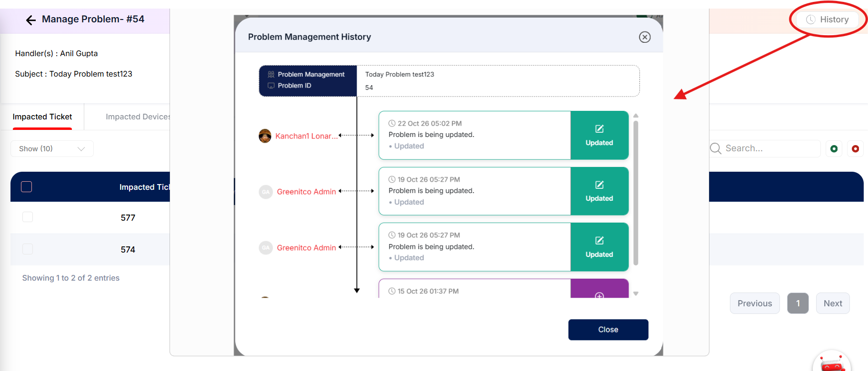Click the Problem ID label icon

tap(271, 86)
